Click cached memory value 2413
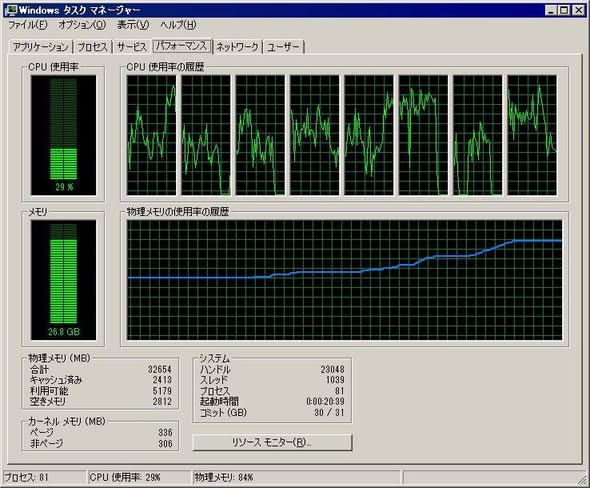The height and width of the screenshot is (488, 590). pyautogui.click(x=162, y=380)
